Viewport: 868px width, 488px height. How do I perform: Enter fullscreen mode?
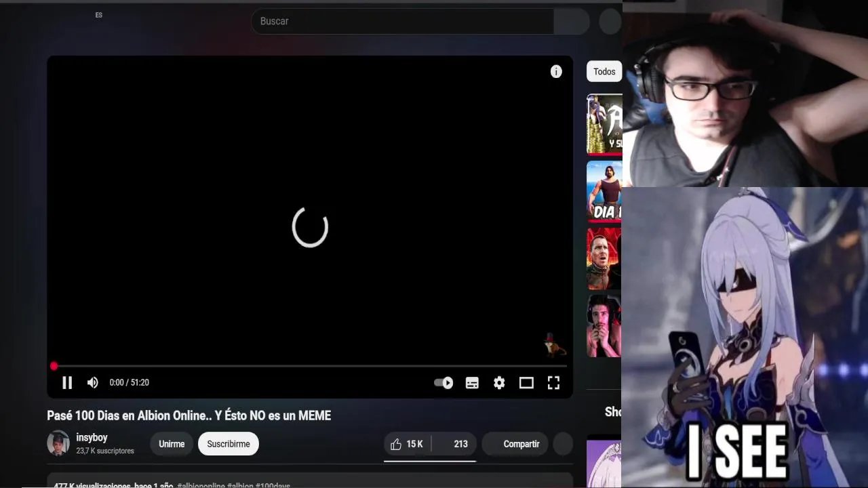click(553, 383)
